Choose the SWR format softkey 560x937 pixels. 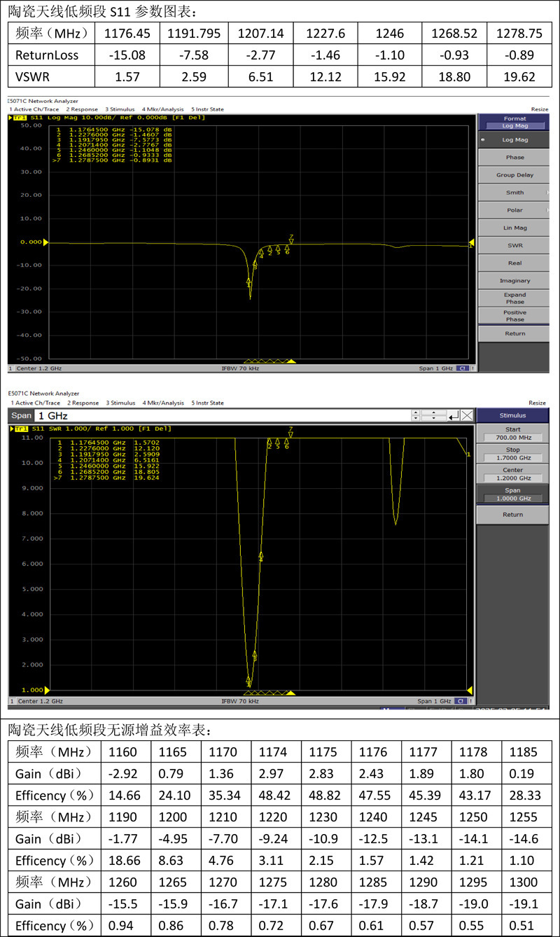click(x=515, y=246)
